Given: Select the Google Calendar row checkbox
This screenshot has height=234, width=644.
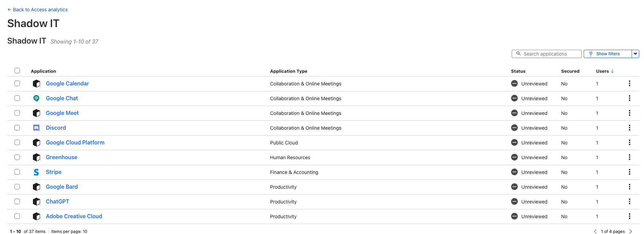Looking at the screenshot, I should coord(17,84).
